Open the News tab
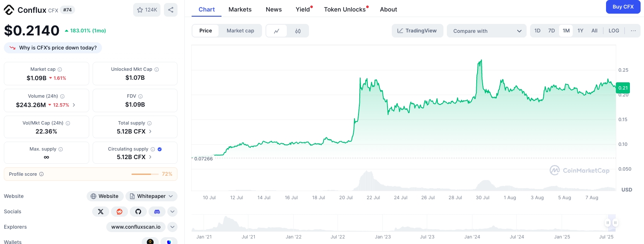This screenshot has width=644, height=244. click(274, 9)
